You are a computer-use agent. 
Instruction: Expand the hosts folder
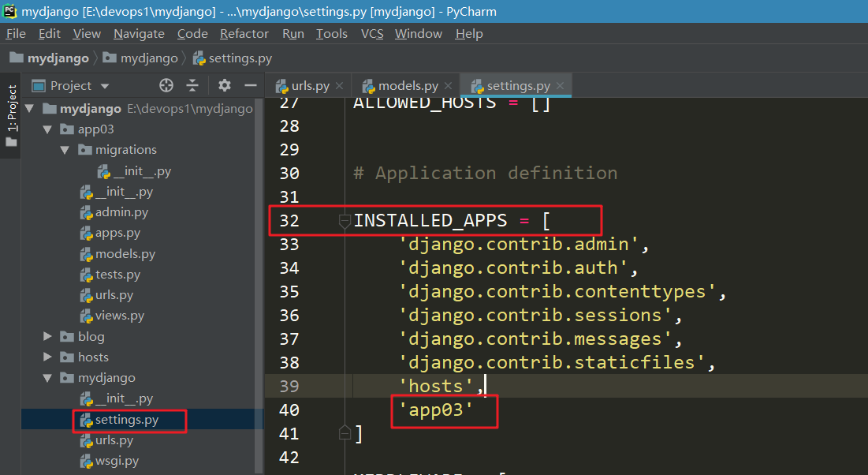47,357
